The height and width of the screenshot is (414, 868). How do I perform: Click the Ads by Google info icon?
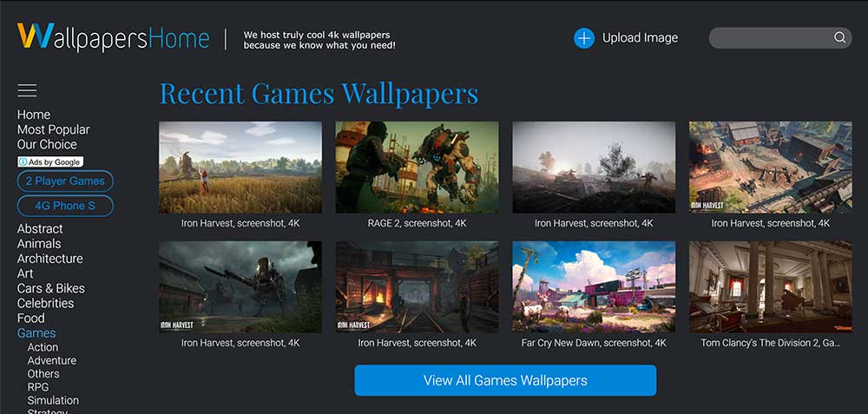click(23, 162)
